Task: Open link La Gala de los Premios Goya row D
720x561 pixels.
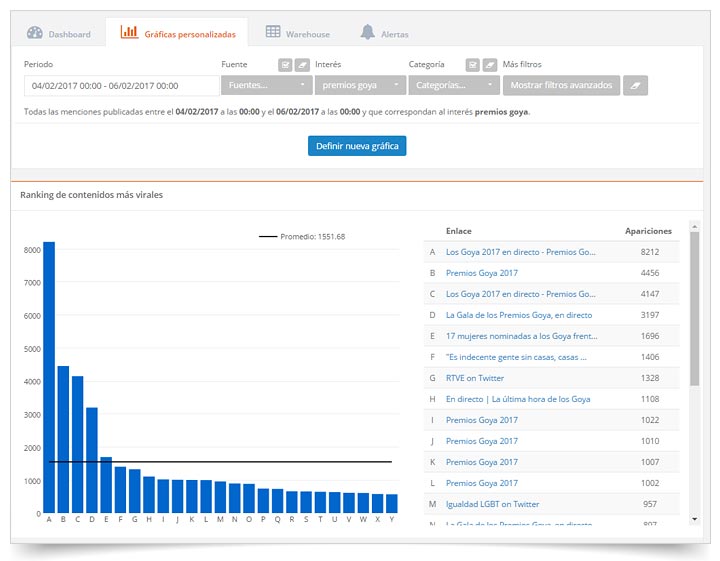Action: point(519,315)
